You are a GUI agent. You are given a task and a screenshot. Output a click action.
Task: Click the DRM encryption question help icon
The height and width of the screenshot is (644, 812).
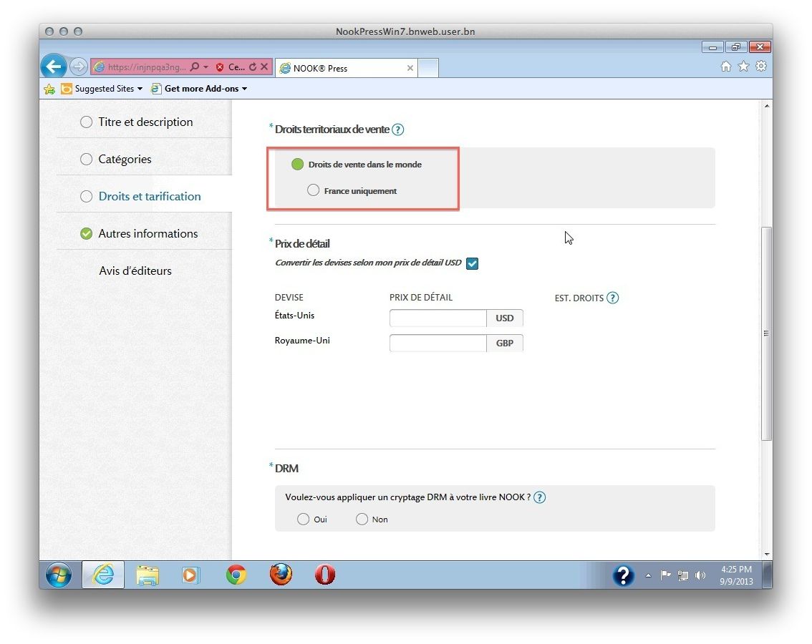(x=539, y=497)
